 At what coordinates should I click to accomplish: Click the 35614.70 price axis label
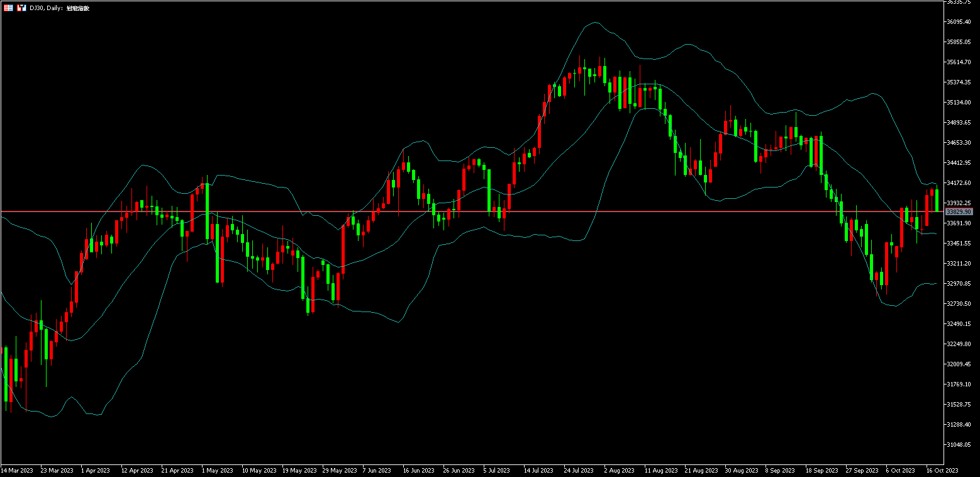point(959,62)
